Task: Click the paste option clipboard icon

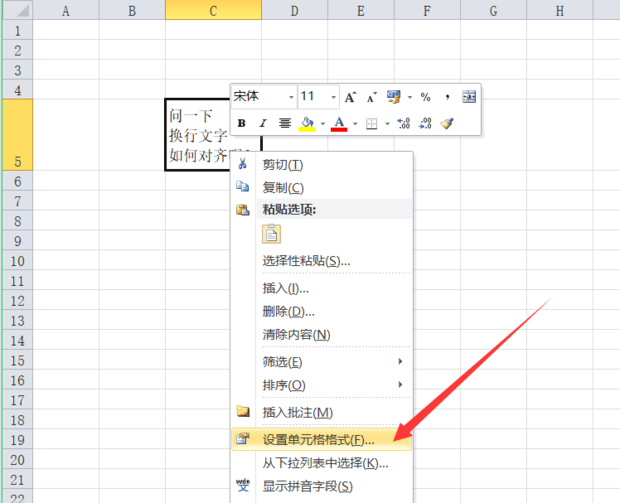Action: (x=271, y=234)
